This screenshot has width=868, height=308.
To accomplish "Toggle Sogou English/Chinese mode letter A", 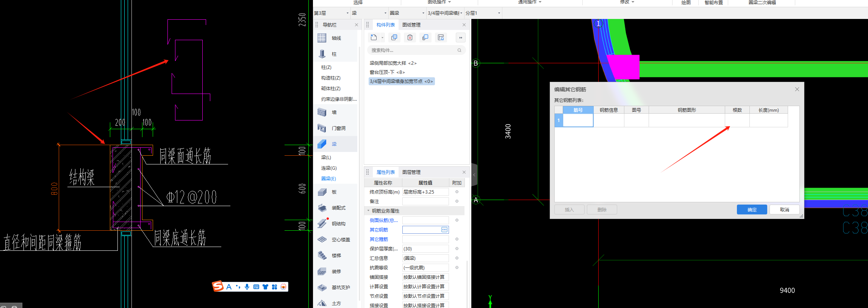I will (229, 287).
